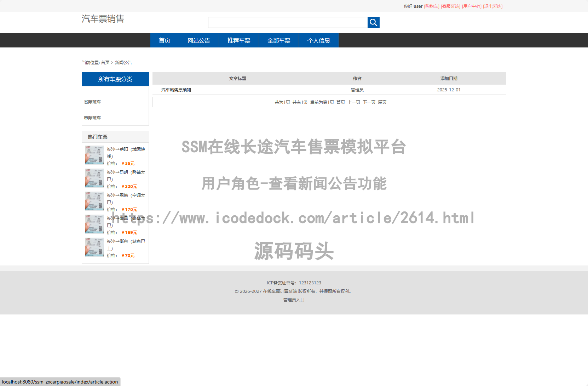Screen dimensions: 588x386
Task: Open the 汽车站售票须知 article
Action: tap(176, 90)
